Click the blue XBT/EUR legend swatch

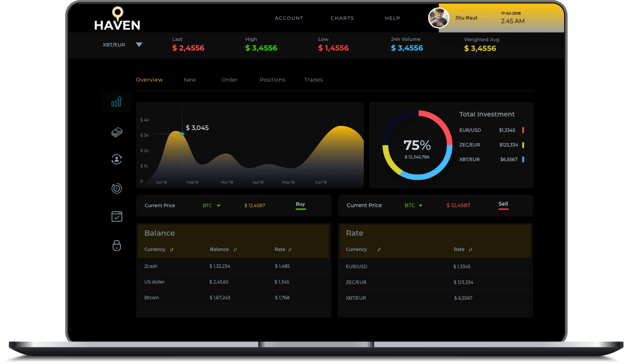click(523, 160)
